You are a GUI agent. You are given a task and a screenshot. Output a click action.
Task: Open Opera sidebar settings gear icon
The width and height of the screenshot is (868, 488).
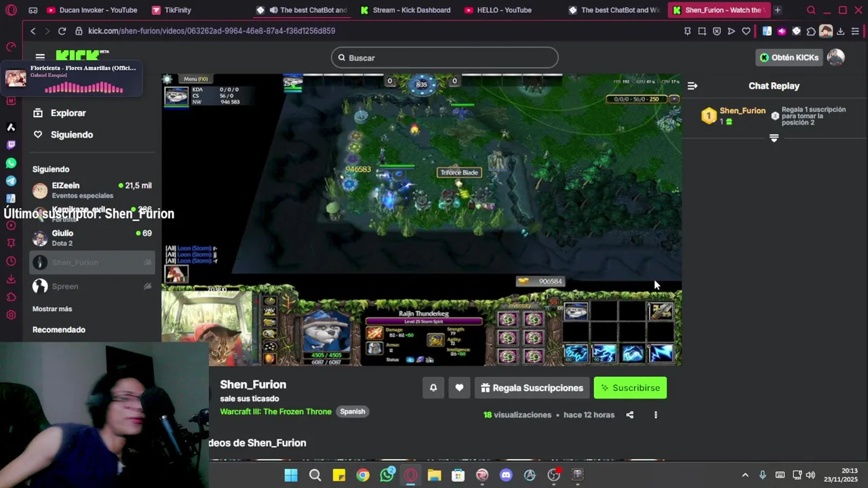pyautogui.click(x=11, y=314)
